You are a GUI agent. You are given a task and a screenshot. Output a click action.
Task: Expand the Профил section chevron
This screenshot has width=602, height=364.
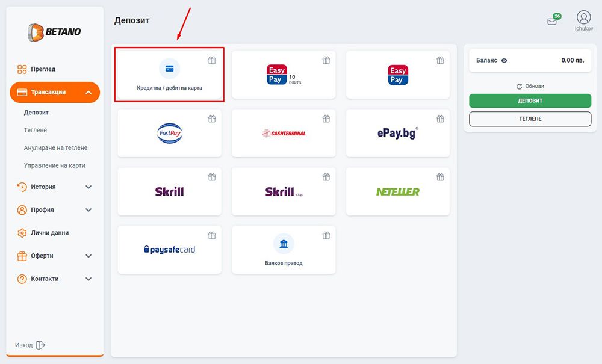[x=88, y=210]
